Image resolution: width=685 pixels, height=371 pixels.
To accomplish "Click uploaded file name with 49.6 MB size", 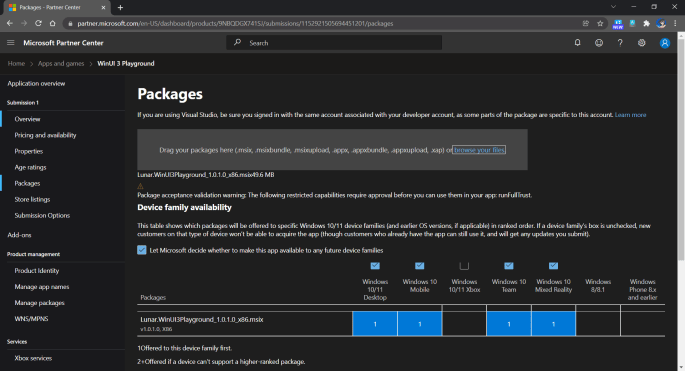I will pyautogui.click(x=206, y=174).
